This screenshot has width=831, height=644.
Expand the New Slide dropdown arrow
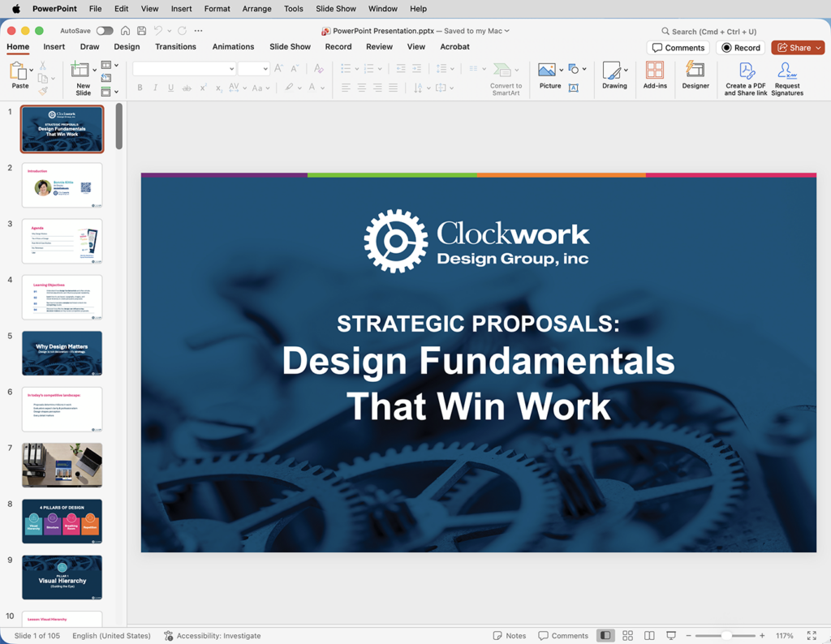(x=94, y=70)
